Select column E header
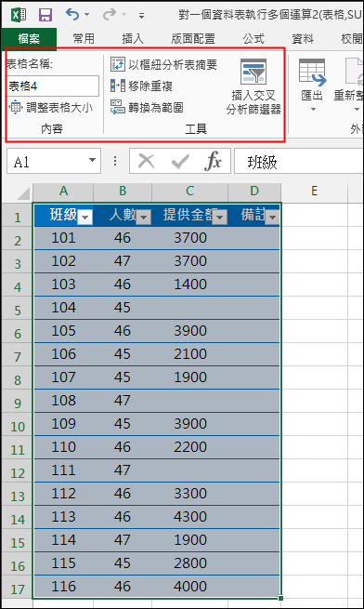Image resolution: width=364 pixels, height=609 pixels. coord(315,191)
